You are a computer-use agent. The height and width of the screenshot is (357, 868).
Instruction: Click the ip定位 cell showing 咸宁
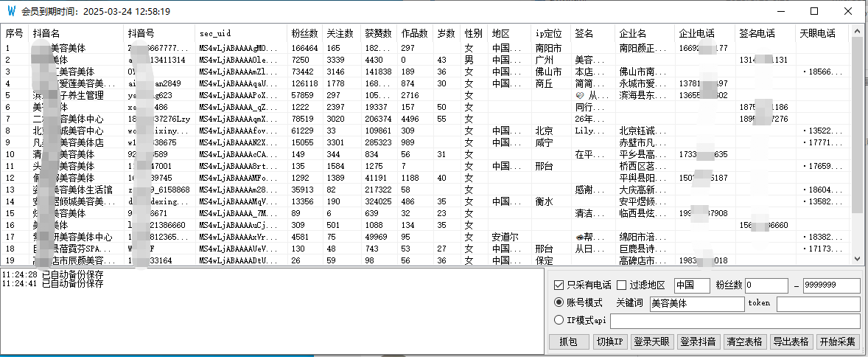(x=551, y=142)
